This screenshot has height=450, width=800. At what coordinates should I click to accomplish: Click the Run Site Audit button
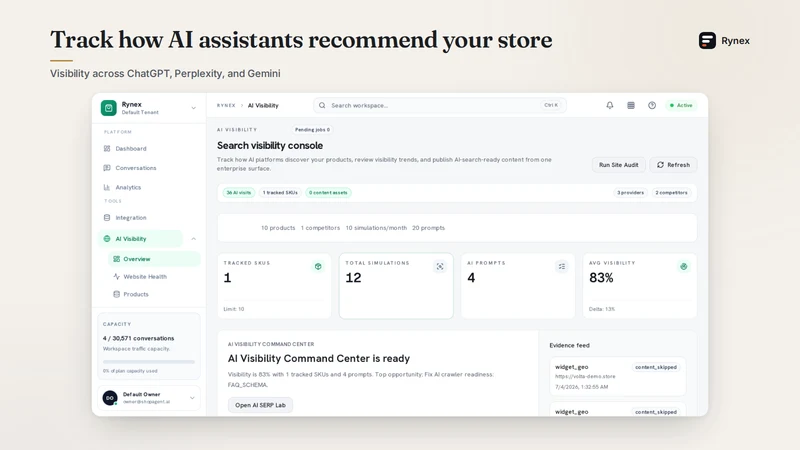pos(618,165)
